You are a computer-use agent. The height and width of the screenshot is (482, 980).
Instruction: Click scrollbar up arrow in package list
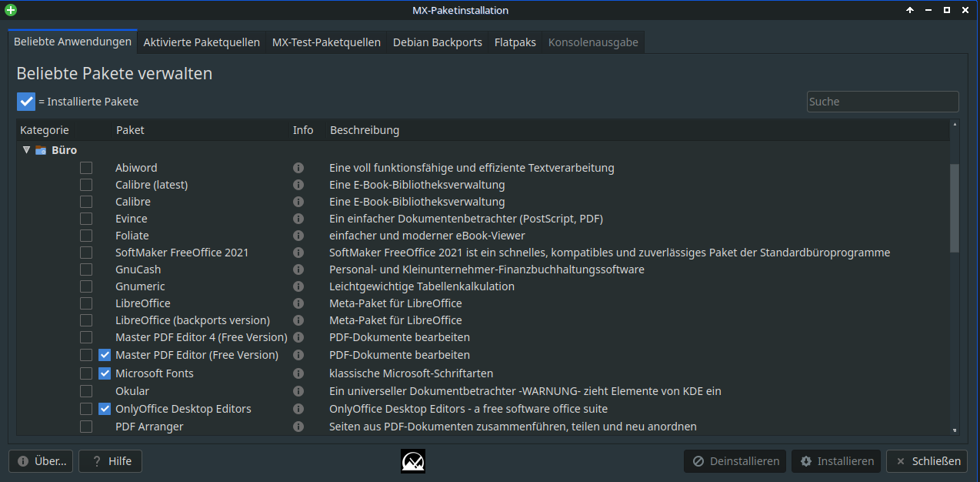click(955, 124)
